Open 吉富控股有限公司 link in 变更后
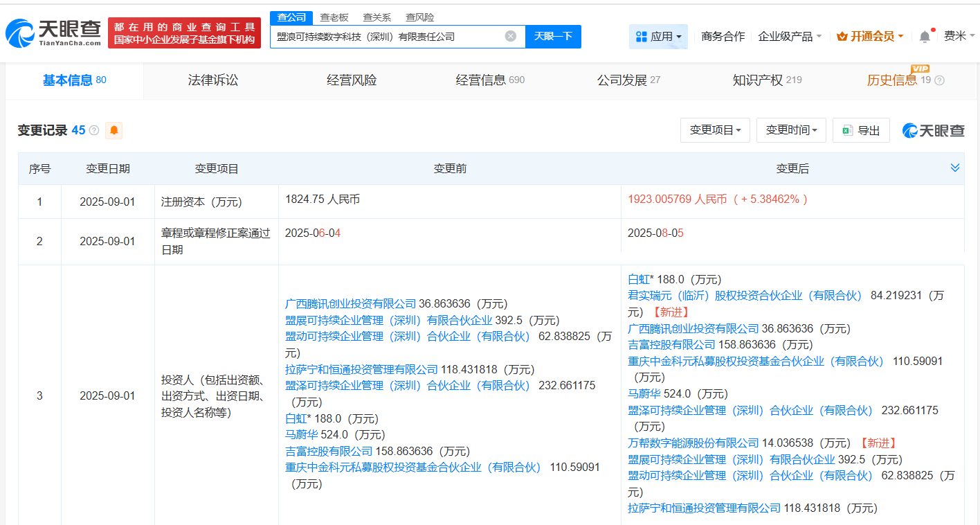This screenshot has width=980, height=525. click(x=671, y=345)
